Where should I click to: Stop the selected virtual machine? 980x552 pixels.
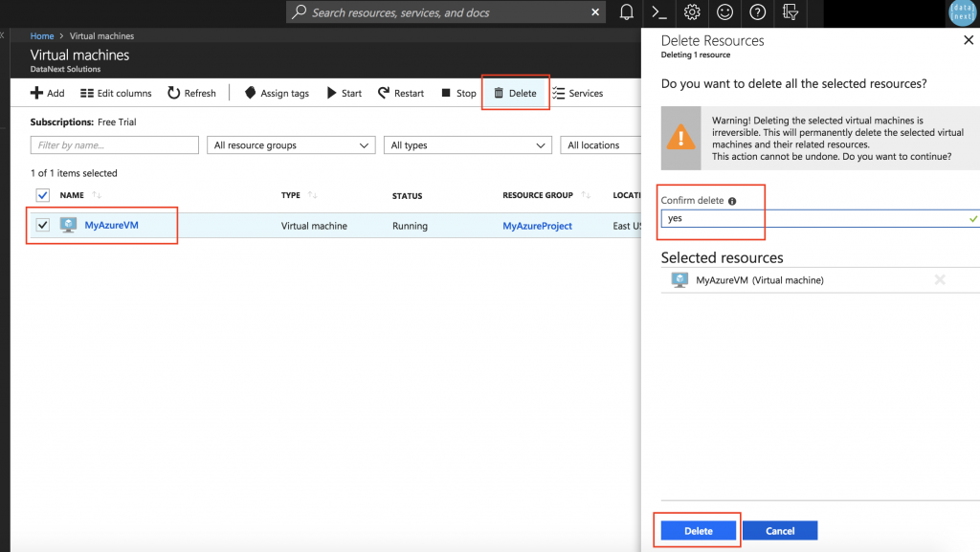pos(457,93)
